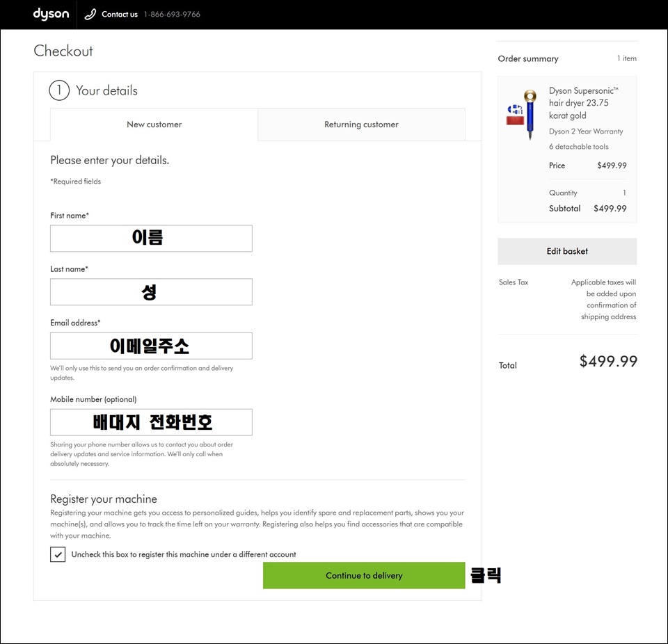Click the Subtotal $499.99 value
668x644 pixels.
pyautogui.click(x=610, y=208)
